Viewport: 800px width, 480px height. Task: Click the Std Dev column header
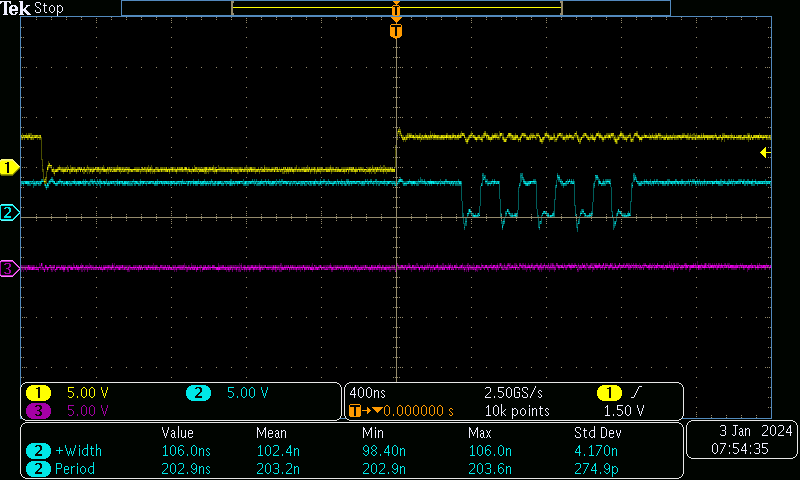point(598,433)
